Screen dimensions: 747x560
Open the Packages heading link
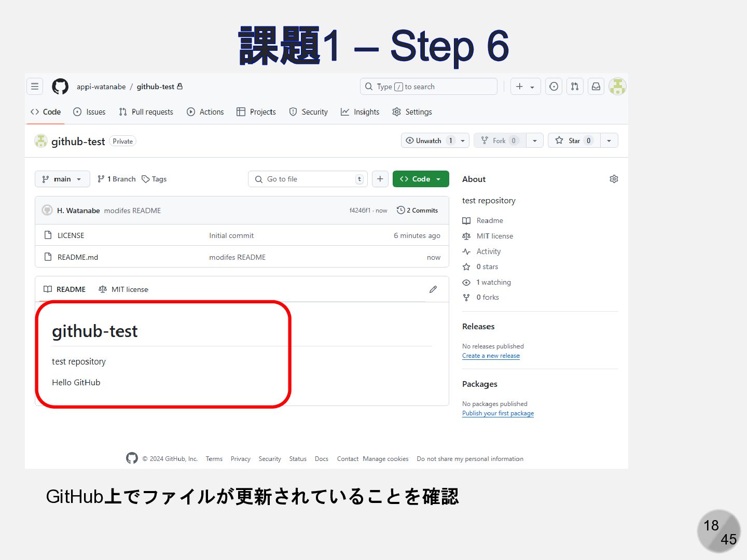pyautogui.click(x=480, y=384)
